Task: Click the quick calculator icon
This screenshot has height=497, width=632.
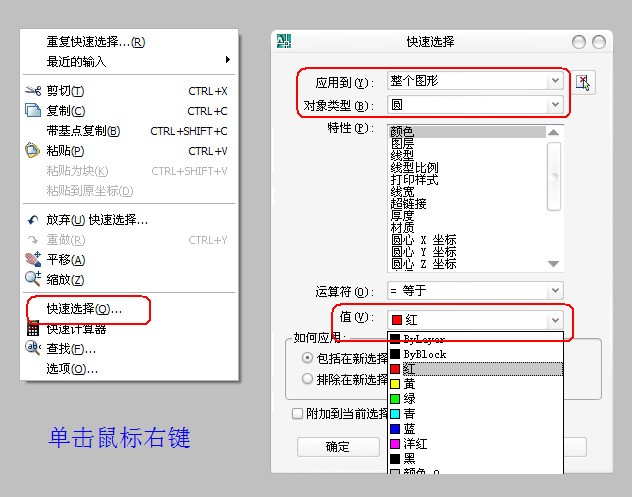Action: click(x=33, y=329)
